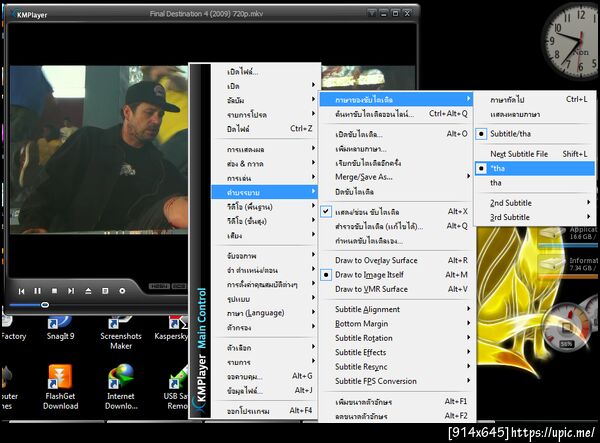Open Internet Download Manager shortcut
The height and width of the screenshot is (443, 600).
pyautogui.click(x=121, y=387)
